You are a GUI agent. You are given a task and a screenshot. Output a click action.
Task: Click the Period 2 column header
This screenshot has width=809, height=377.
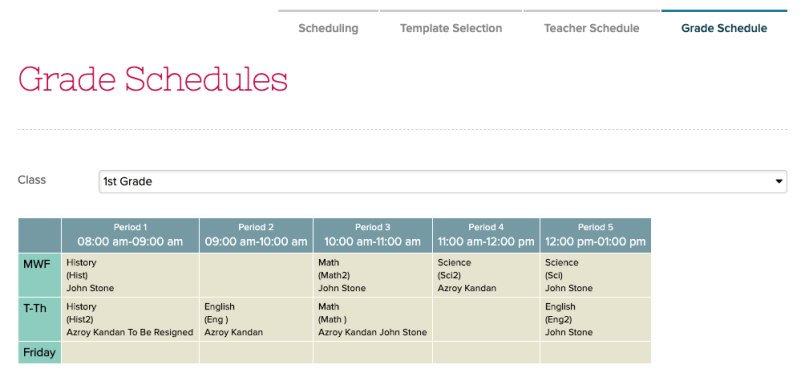point(256,235)
